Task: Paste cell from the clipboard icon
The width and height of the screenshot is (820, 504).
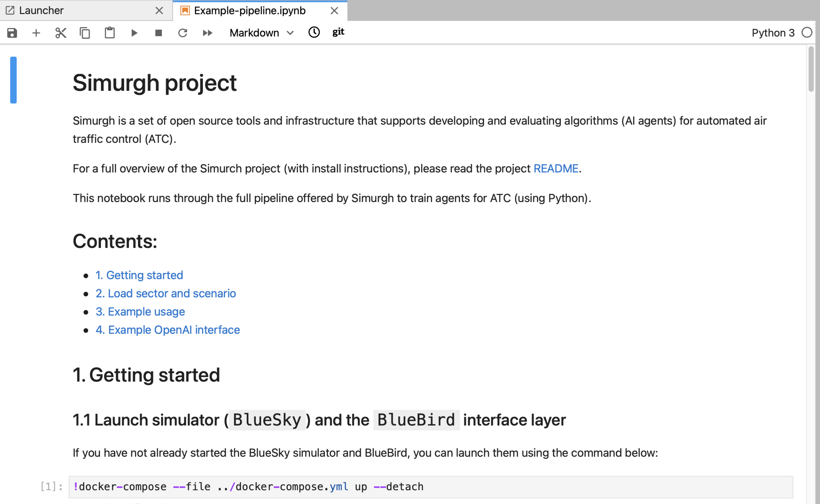Action: 109,33
